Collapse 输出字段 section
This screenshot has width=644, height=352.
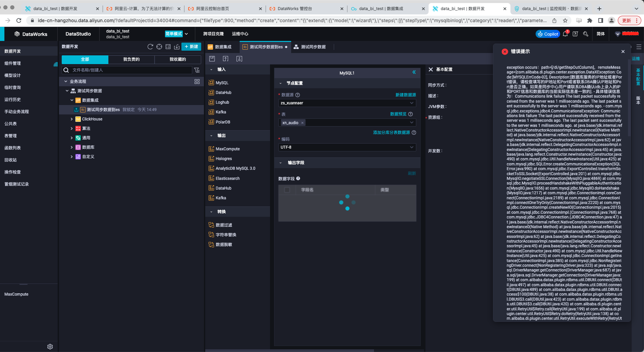[x=281, y=163]
